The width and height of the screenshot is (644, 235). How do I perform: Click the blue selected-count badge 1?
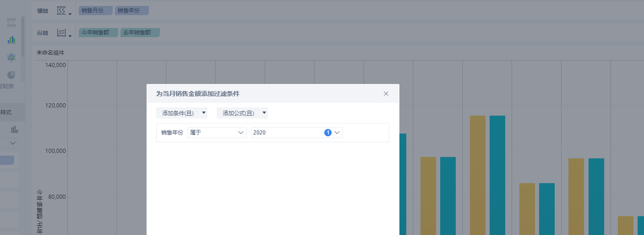tap(328, 133)
